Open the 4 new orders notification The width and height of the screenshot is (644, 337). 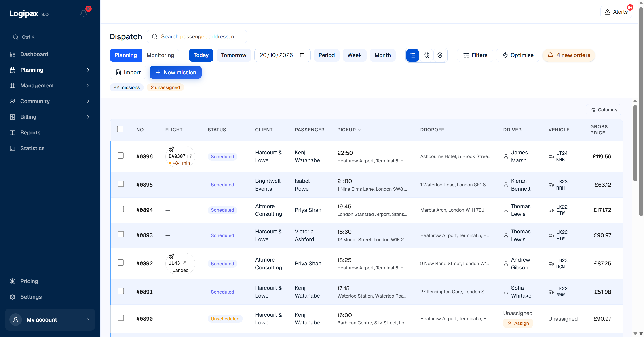(568, 55)
